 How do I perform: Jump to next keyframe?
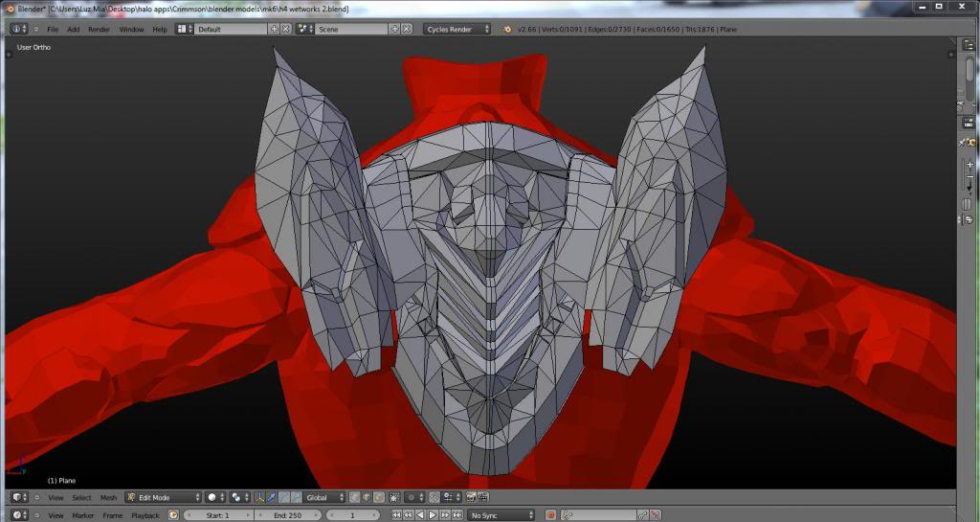point(445,515)
